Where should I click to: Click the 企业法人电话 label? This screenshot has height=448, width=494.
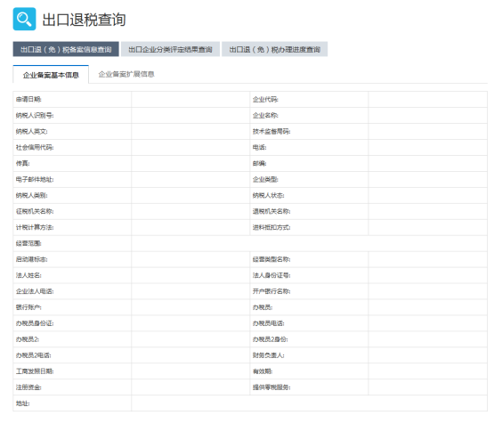pyautogui.click(x=35, y=291)
